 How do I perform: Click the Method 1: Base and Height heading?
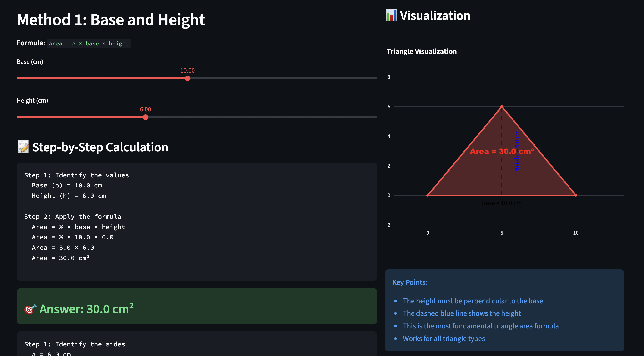[111, 20]
